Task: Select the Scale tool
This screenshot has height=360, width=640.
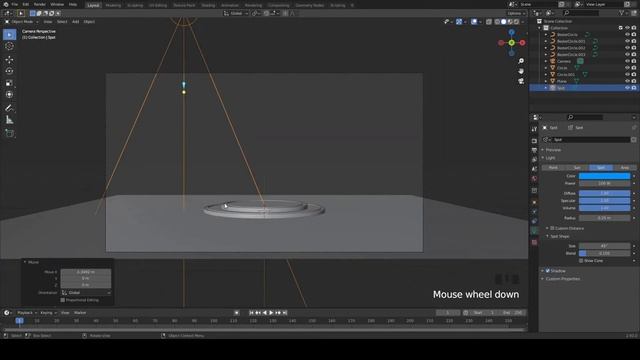Action: [9, 83]
